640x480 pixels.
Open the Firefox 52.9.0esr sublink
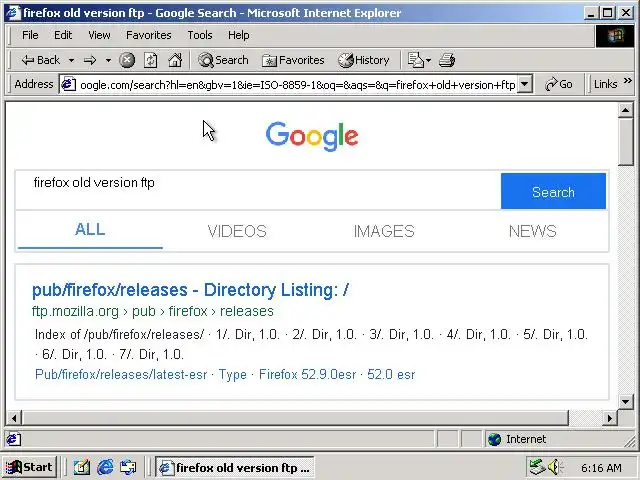(x=307, y=374)
